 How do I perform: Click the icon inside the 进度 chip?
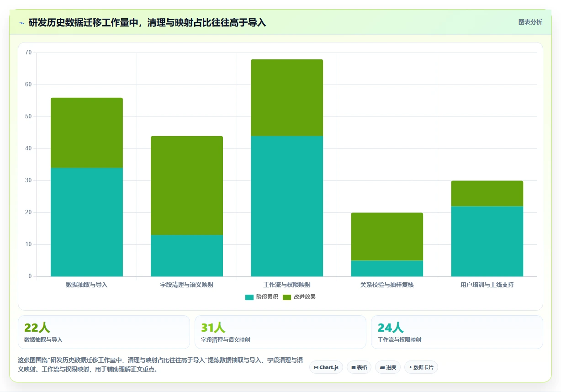pyautogui.click(x=382, y=367)
